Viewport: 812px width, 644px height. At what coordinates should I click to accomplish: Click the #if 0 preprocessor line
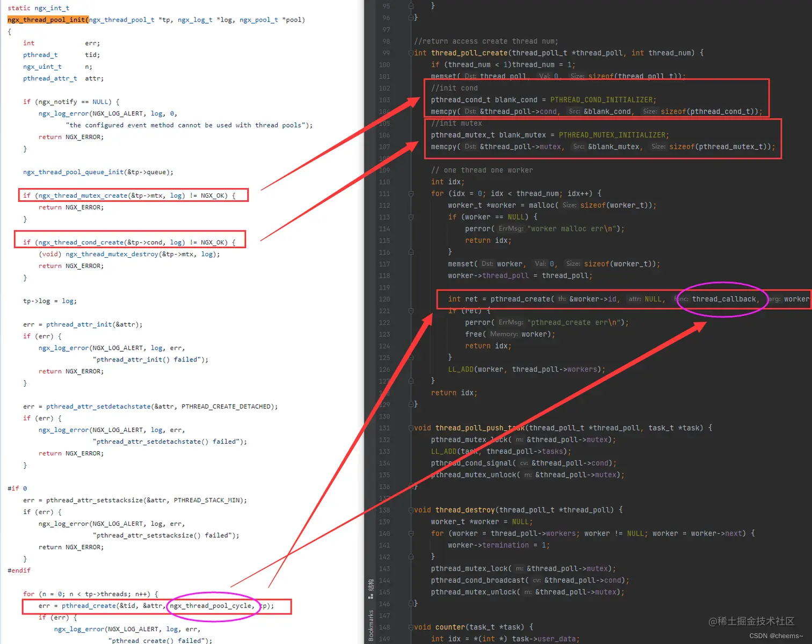pos(17,488)
